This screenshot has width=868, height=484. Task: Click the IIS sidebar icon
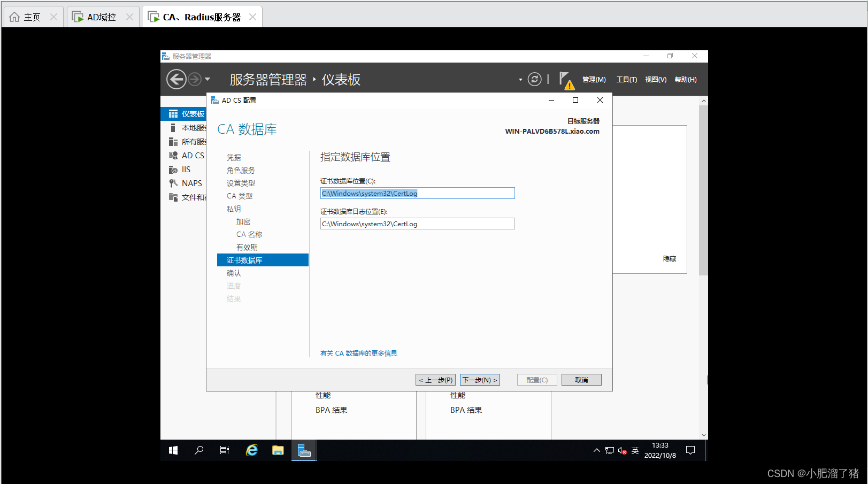(173, 170)
